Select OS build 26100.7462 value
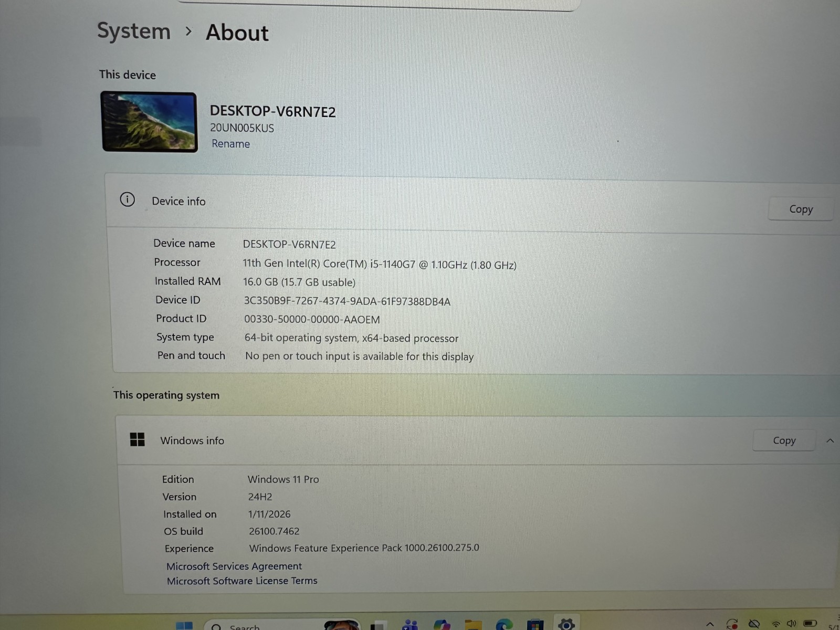Image resolution: width=840 pixels, height=630 pixels. pyautogui.click(x=274, y=531)
